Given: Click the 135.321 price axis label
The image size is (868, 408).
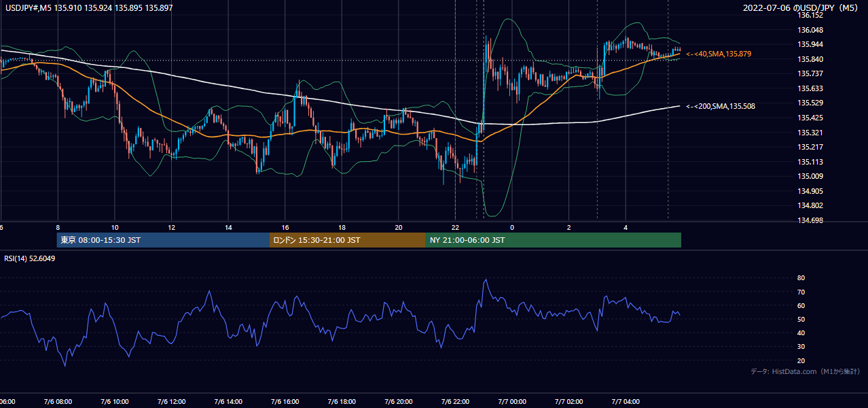Looking at the screenshot, I should click(x=810, y=133).
